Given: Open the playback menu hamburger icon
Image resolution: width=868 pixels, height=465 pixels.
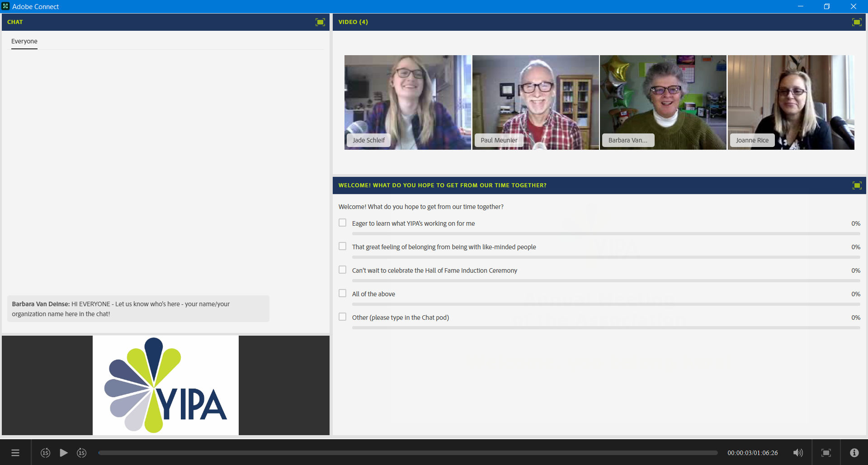Looking at the screenshot, I should click(x=15, y=452).
